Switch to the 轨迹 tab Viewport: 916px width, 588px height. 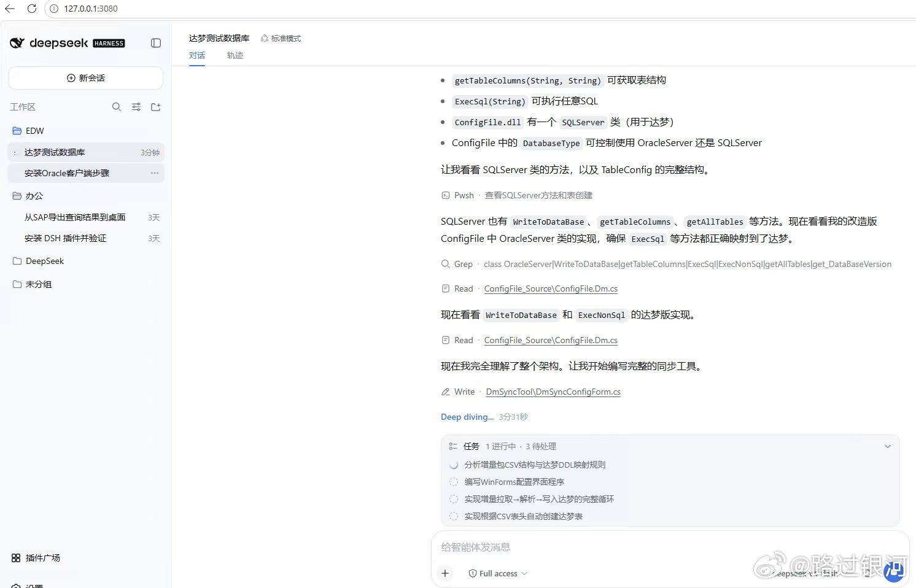tap(235, 55)
